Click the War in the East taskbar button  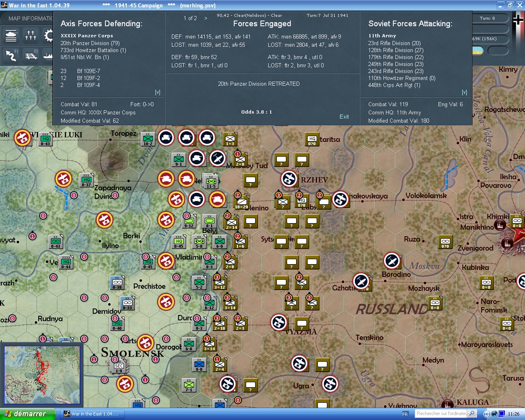(92, 414)
